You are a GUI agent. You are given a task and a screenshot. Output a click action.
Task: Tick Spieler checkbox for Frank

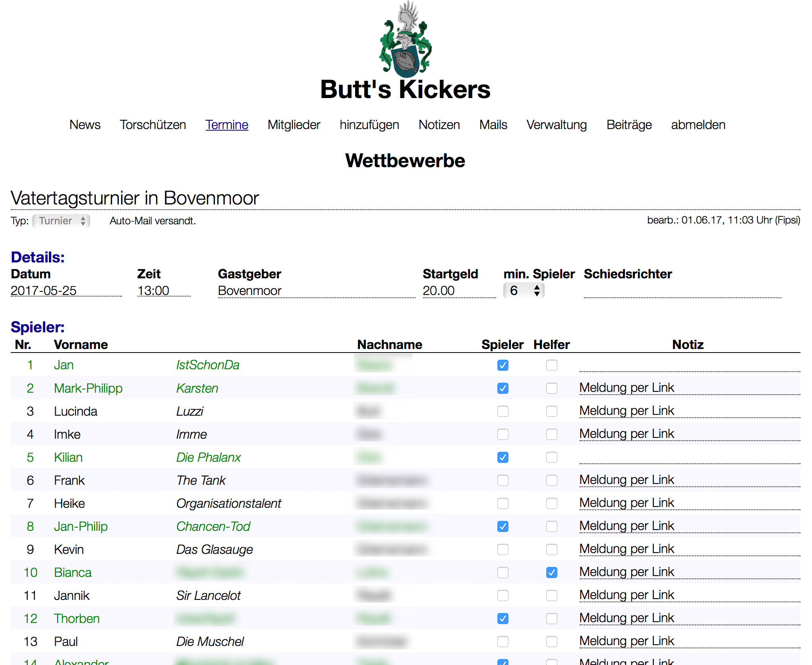point(503,480)
